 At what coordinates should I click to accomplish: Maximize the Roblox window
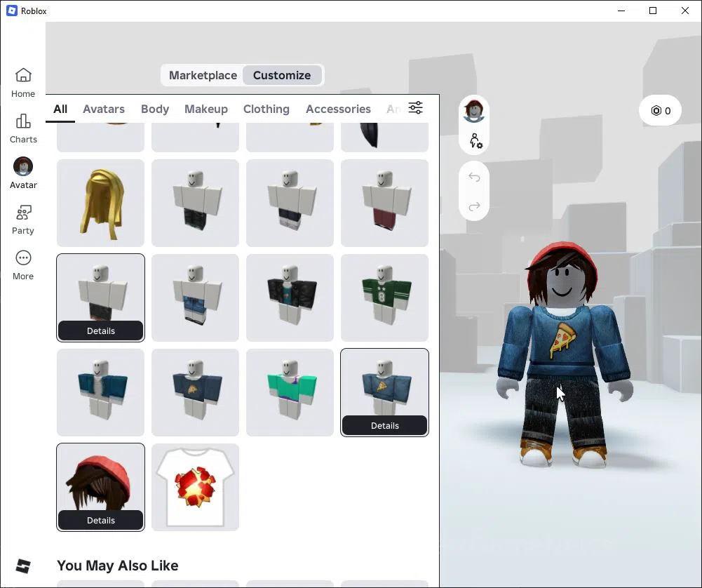click(x=653, y=11)
